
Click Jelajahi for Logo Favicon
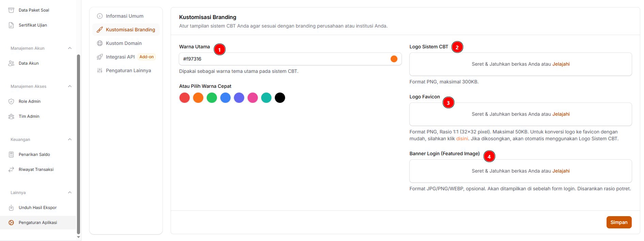(x=561, y=114)
